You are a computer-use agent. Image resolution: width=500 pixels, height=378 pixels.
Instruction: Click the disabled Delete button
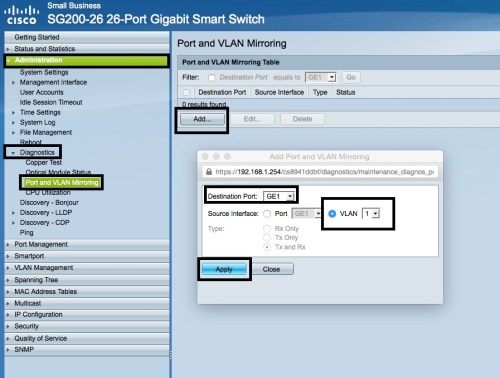tap(302, 119)
